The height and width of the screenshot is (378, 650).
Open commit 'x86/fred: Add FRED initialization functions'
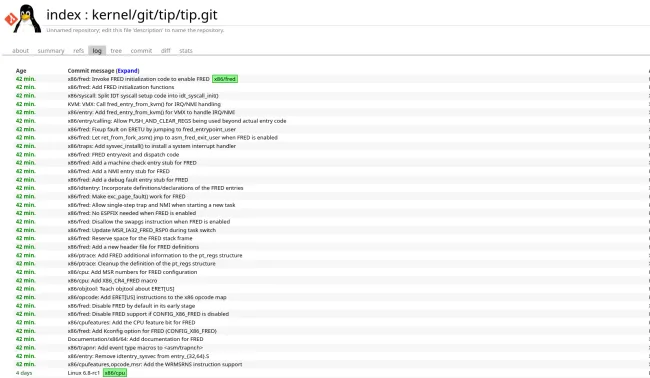[121, 87]
